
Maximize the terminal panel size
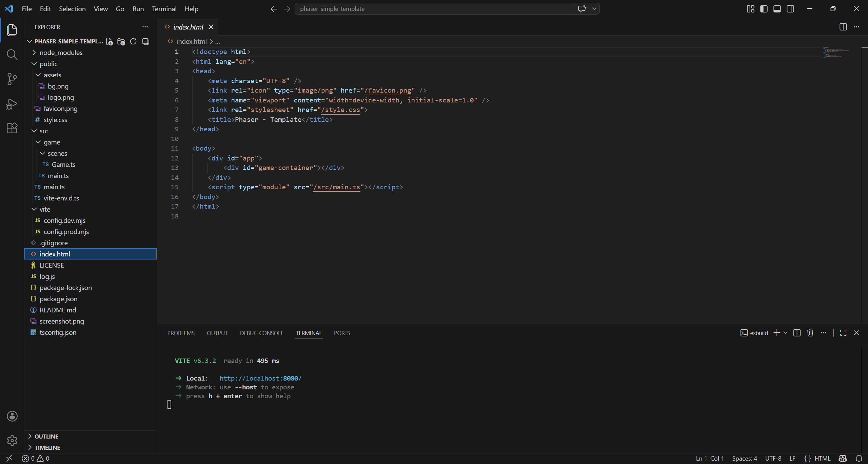tap(843, 333)
